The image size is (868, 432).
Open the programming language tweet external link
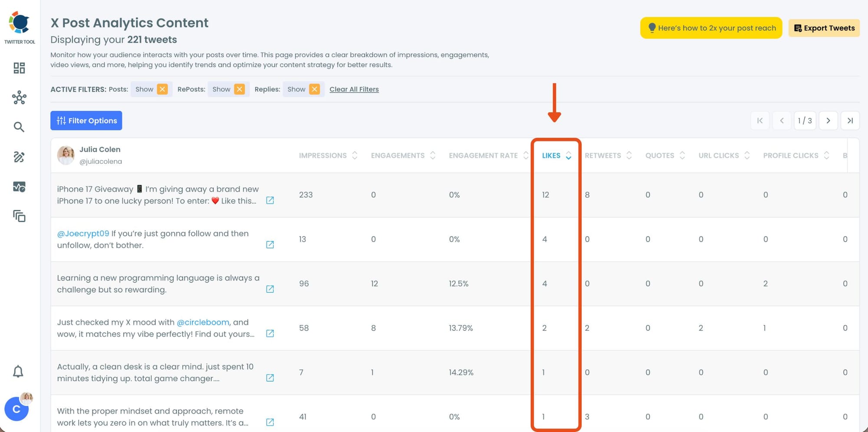coord(270,289)
